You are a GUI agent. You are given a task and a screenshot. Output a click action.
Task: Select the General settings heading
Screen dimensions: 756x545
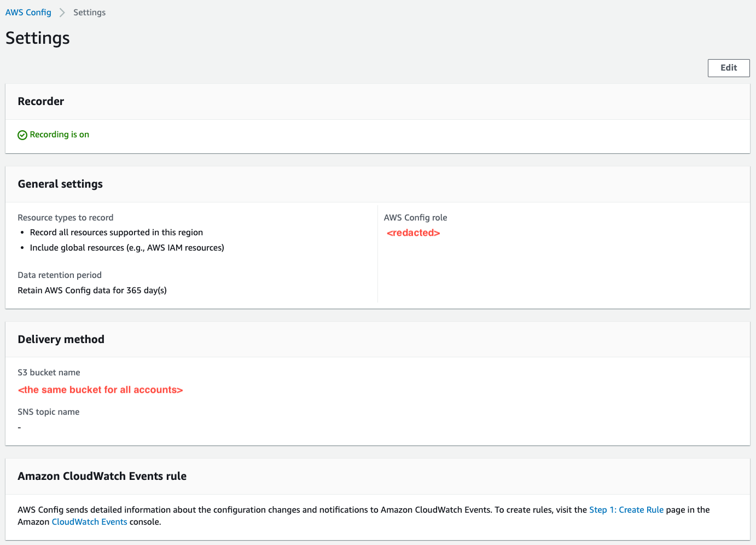(60, 184)
